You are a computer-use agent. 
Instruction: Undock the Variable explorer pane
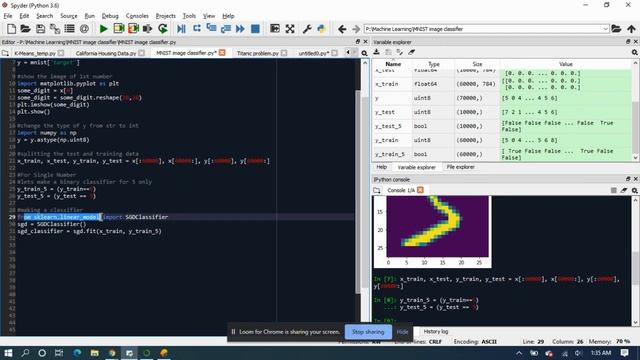(628, 42)
